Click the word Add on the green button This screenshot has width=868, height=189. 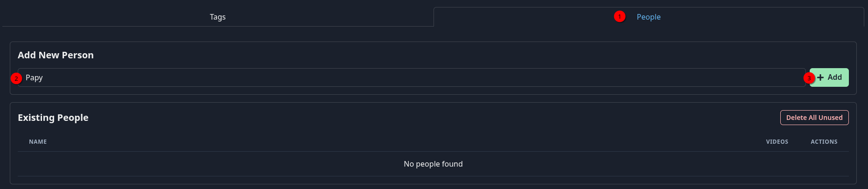pos(835,77)
